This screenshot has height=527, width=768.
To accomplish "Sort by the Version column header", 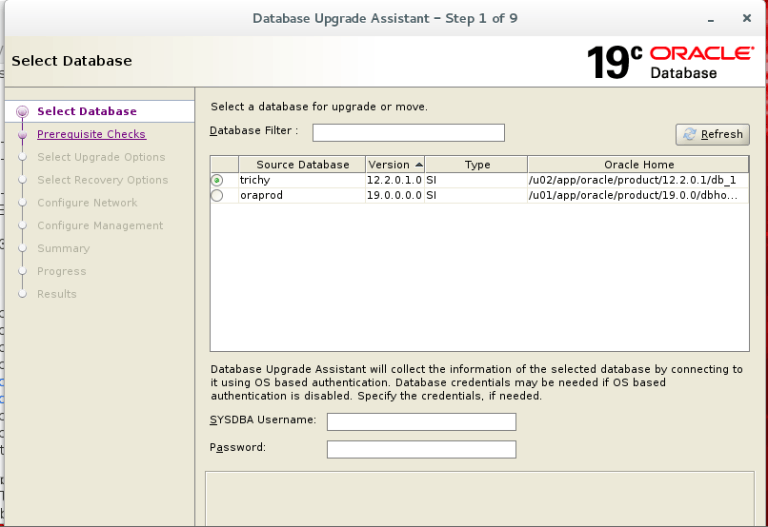I will tap(395, 165).
